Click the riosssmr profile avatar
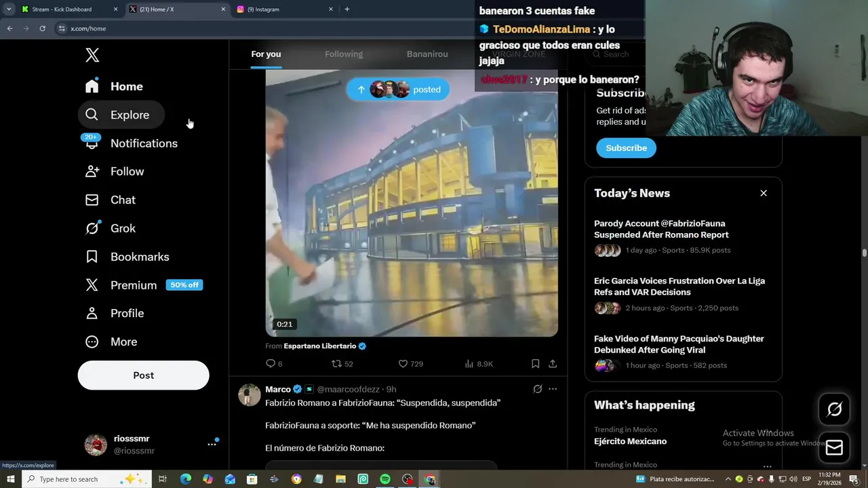 [96, 445]
